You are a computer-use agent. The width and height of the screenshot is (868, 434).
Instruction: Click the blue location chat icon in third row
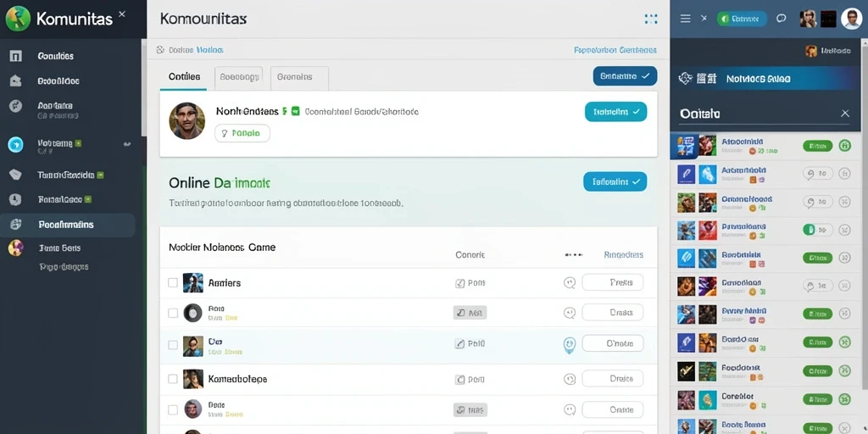569,345
